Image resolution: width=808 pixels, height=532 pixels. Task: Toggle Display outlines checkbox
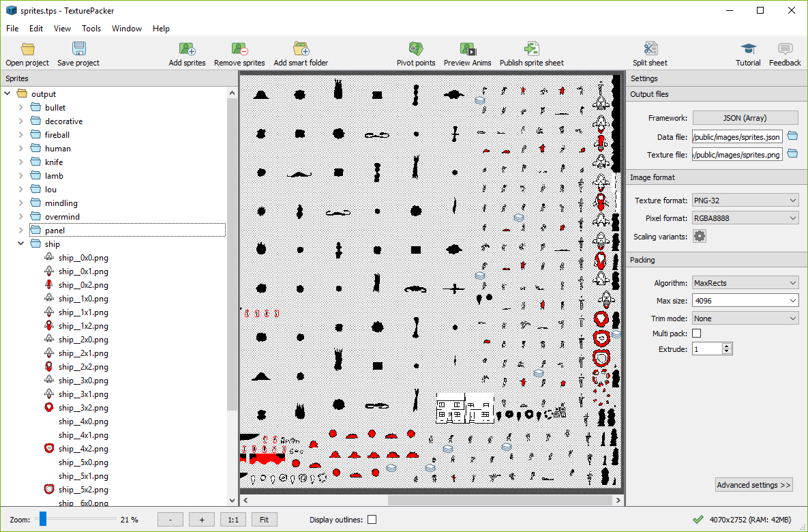click(x=372, y=520)
